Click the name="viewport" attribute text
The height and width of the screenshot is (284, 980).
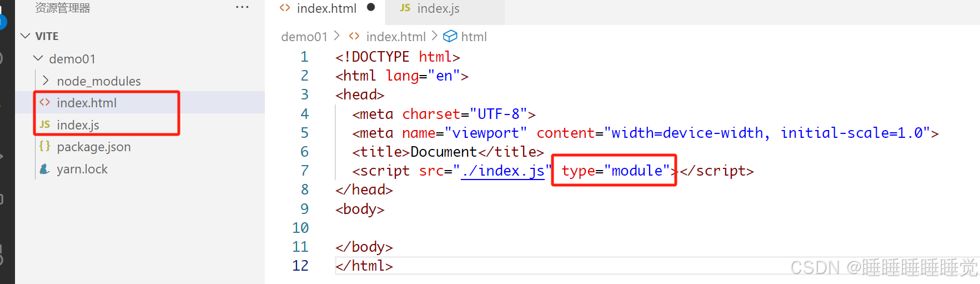(465, 133)
